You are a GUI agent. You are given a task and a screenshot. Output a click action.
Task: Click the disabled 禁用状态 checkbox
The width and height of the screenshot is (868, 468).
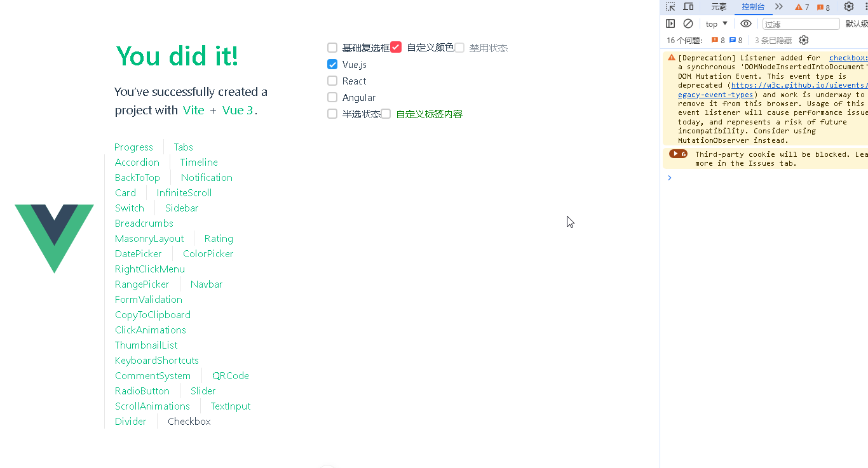click(459, 48)
